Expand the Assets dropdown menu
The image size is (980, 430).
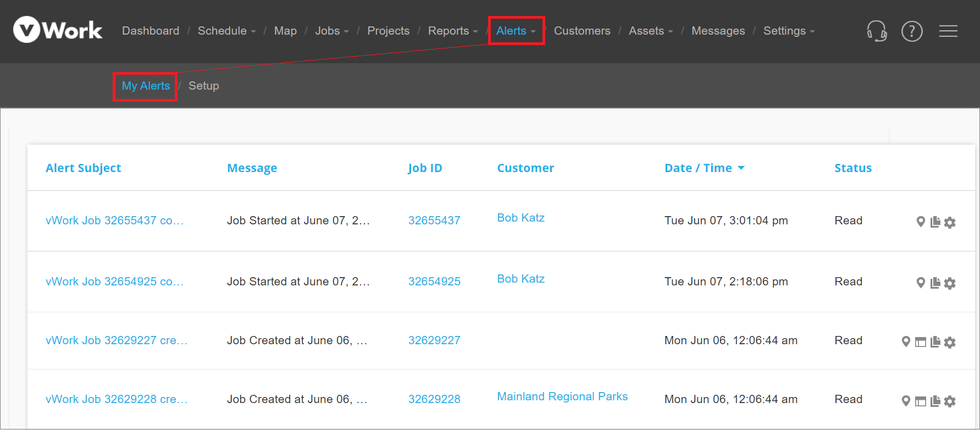651,31
